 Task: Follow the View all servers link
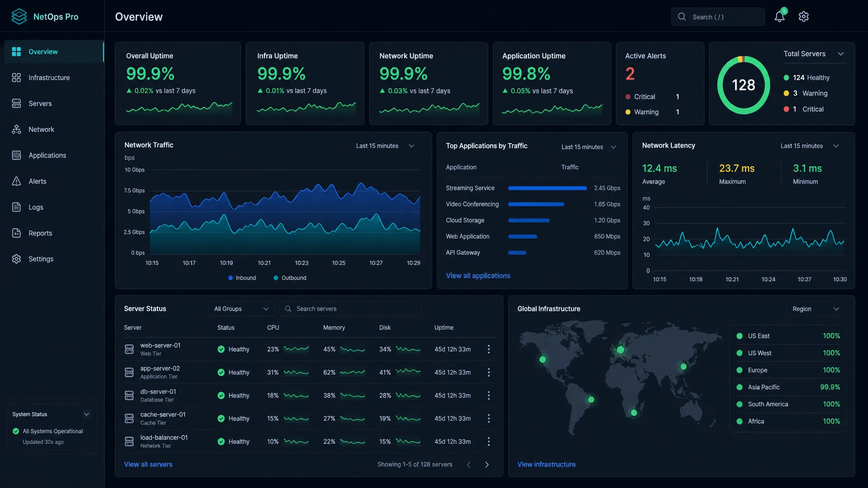click(148, 465)
